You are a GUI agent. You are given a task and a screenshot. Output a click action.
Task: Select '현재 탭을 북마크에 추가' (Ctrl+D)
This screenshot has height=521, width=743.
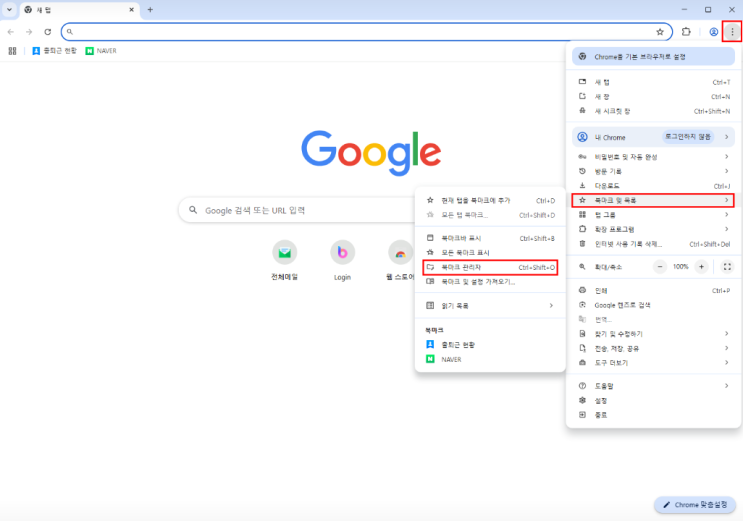tap(490, 201)
